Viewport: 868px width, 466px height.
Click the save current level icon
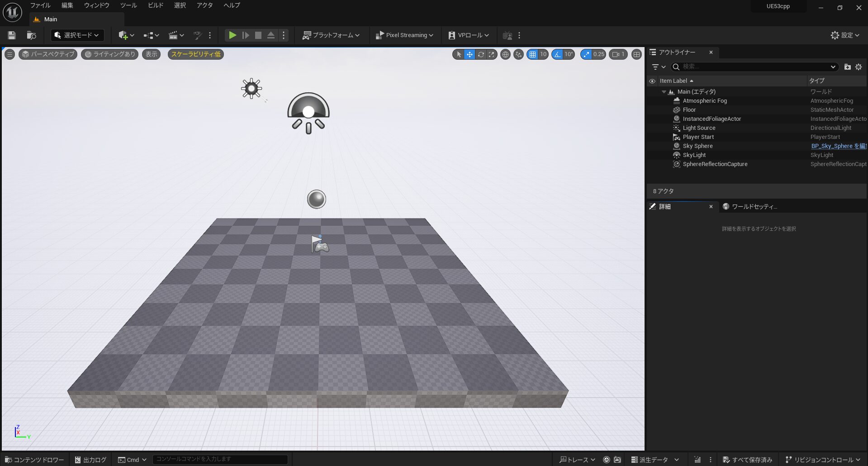[x=11, y=35]
